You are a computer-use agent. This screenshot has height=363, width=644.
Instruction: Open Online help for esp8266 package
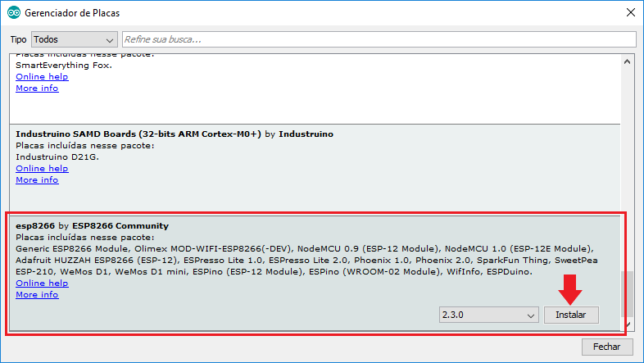click(42, 284)
